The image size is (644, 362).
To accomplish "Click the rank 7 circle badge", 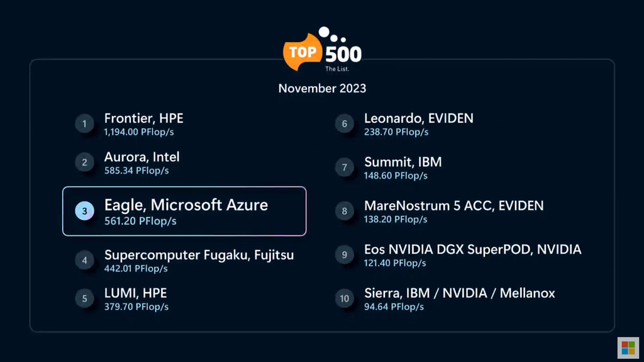I will pos(345,167).
